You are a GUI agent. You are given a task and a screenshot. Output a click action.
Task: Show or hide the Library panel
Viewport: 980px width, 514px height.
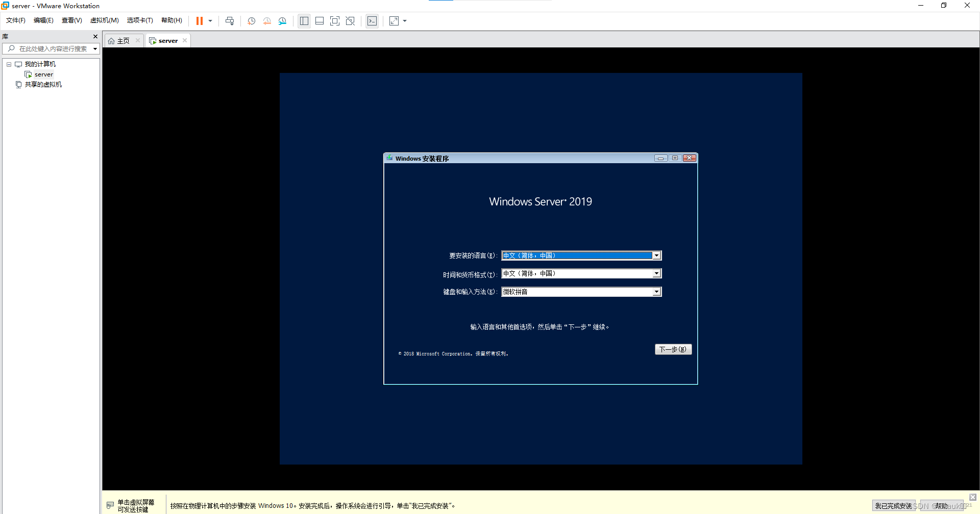coord(304,21)
